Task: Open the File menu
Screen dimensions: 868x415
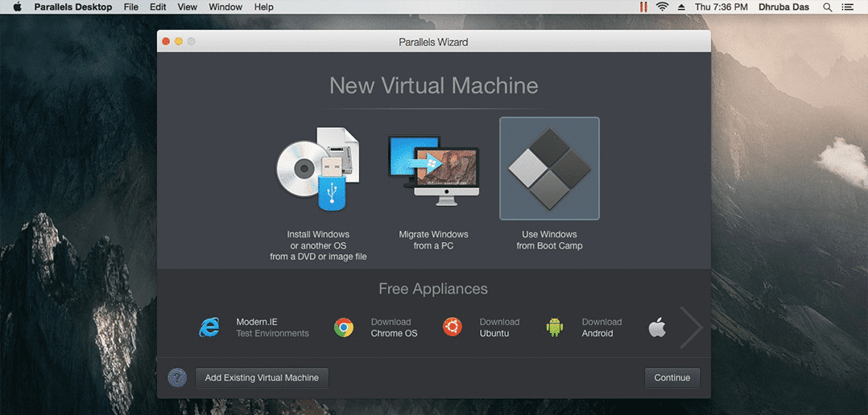Action: click(x=131, y=7)
